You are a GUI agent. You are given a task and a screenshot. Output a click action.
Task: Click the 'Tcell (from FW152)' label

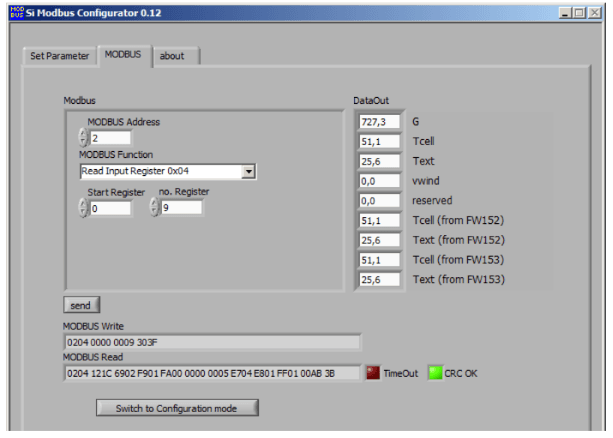point(459,221)
